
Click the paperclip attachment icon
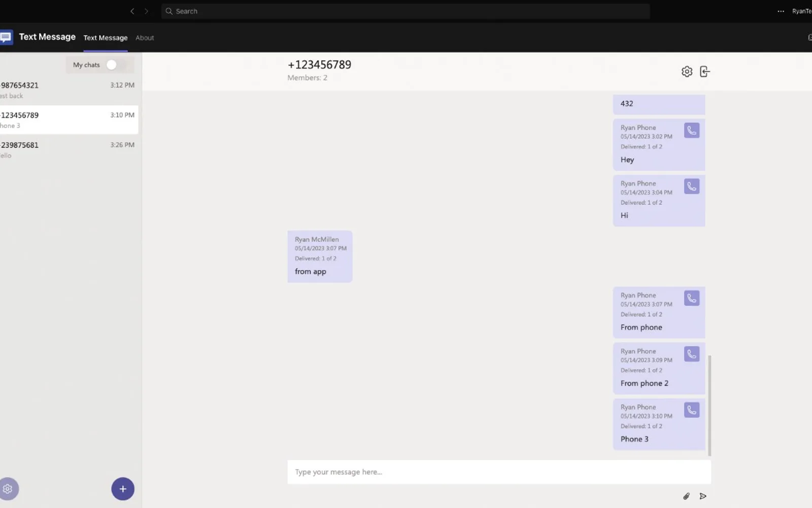[x=686, y=496]
